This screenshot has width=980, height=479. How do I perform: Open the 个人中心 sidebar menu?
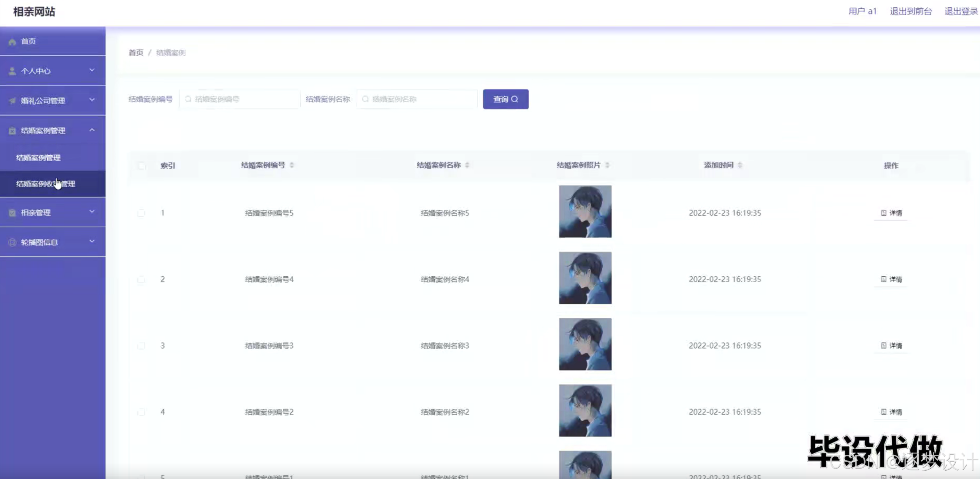tap(53, 71)
